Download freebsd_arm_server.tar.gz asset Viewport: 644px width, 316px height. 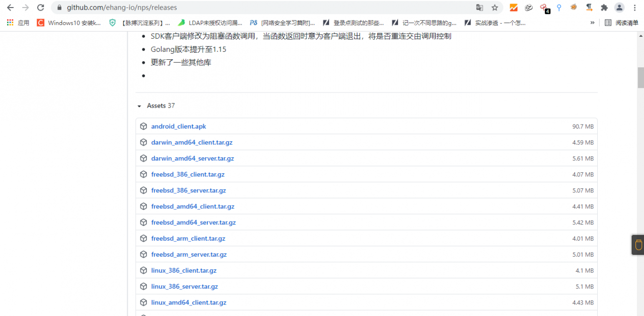click(x=189, y=255)
